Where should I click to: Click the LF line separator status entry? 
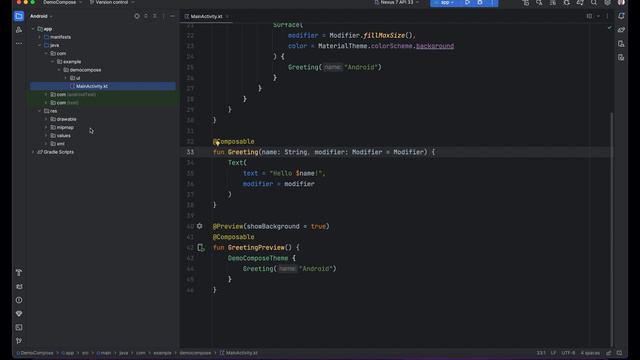(553, 353)
